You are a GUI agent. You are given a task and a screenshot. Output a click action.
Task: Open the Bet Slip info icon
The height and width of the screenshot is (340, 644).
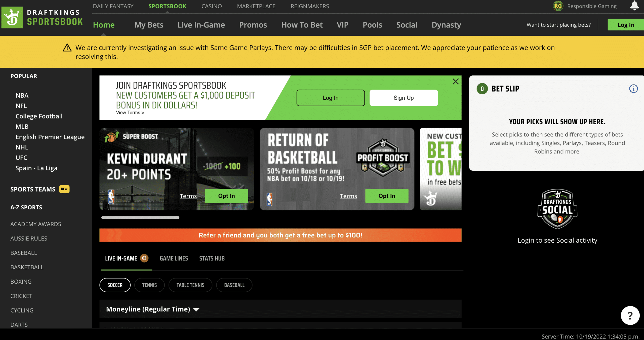[633, 89]
